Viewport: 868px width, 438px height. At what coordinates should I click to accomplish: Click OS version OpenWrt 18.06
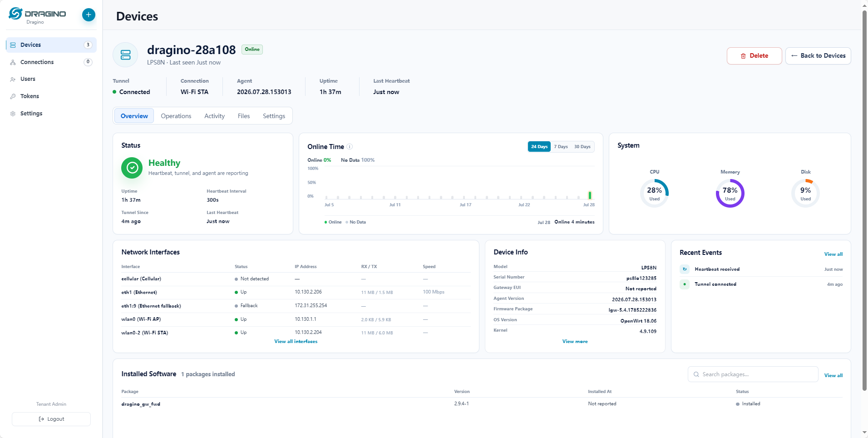coord(638,321)
